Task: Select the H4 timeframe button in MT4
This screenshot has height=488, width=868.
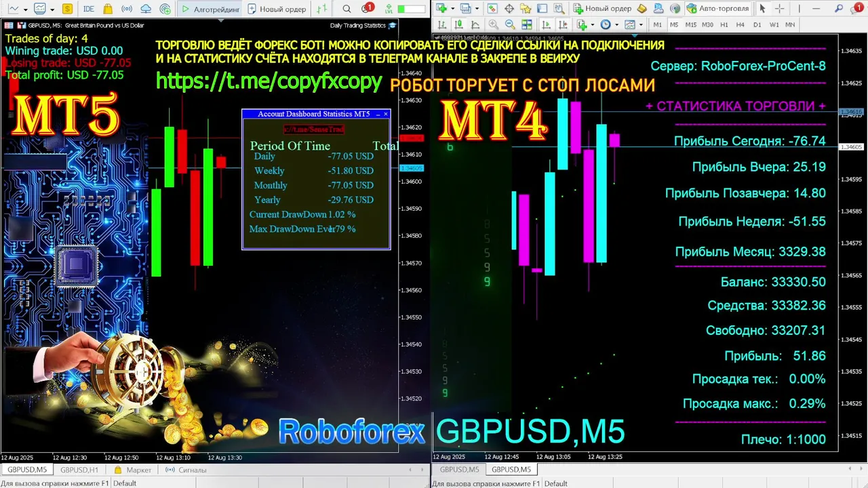Action: pos(741,24)
